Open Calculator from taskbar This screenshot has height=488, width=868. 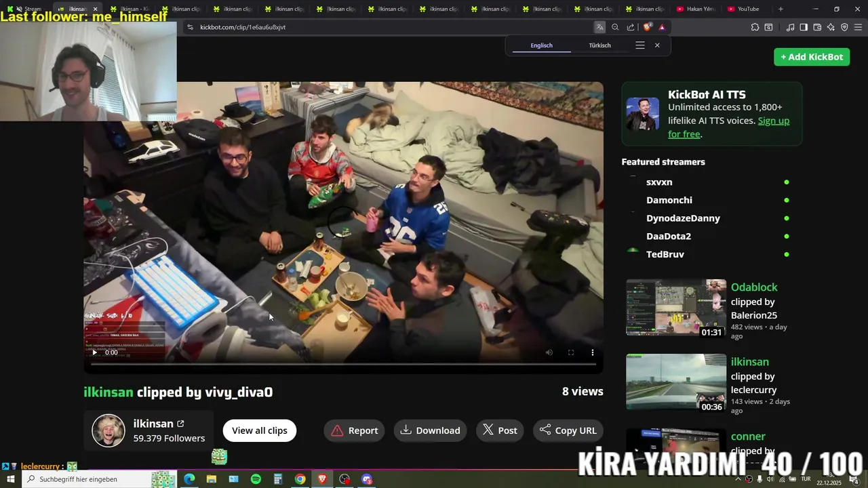pyautogui.click(x=278, y=479)
